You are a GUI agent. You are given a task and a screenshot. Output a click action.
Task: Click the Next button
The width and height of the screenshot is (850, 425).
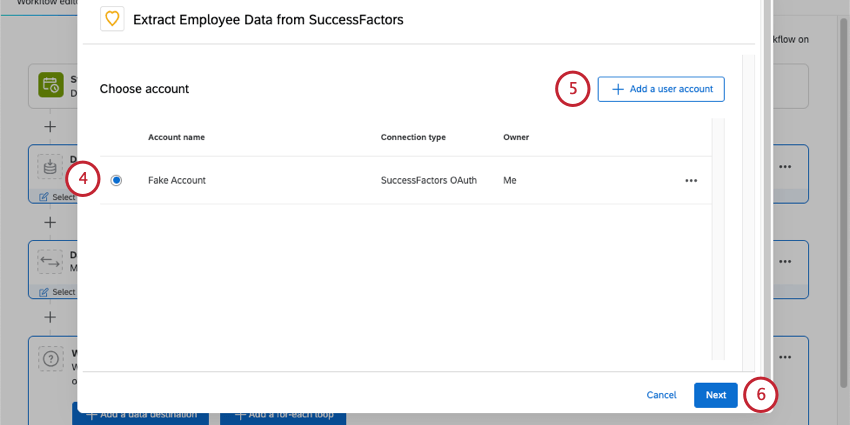(715, 395)
